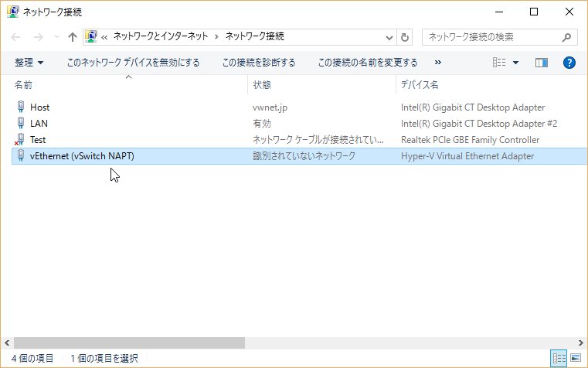Click the address bar location icon
Viewport: 588px width, 368px height.
(x=91, y=36)
